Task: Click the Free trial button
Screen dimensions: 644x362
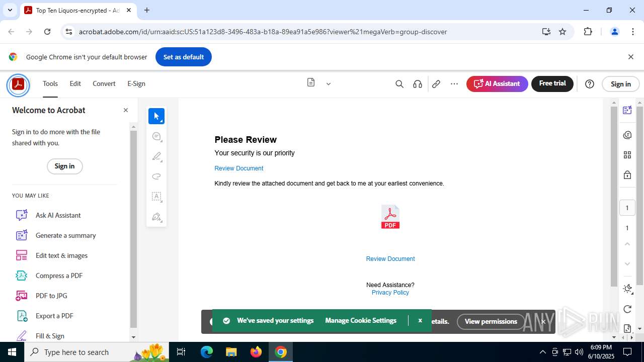Action: [552, 83]
